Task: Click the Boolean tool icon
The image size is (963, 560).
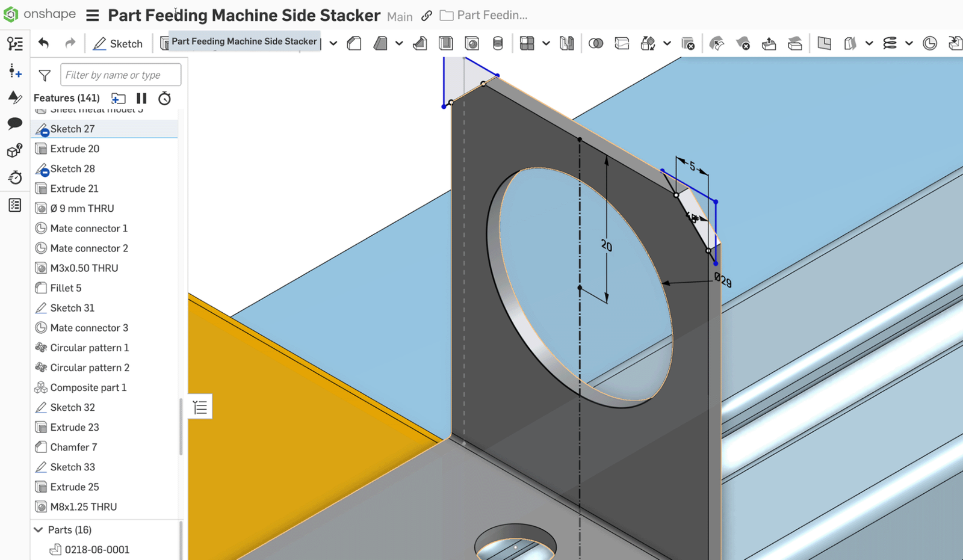Action: click(x=595, y=43)
